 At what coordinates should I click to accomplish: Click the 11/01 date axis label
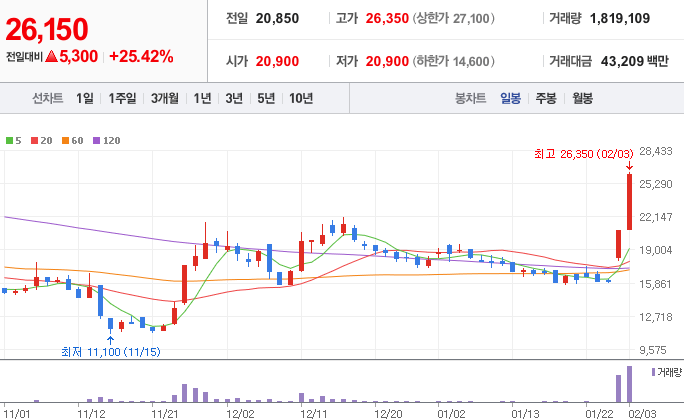click(x=17, y=413)
